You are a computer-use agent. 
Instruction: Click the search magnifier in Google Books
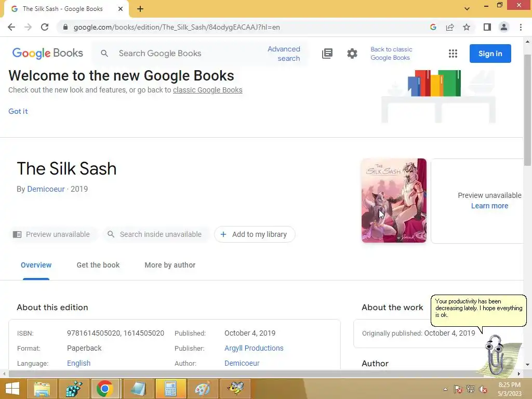coord(104,54)
